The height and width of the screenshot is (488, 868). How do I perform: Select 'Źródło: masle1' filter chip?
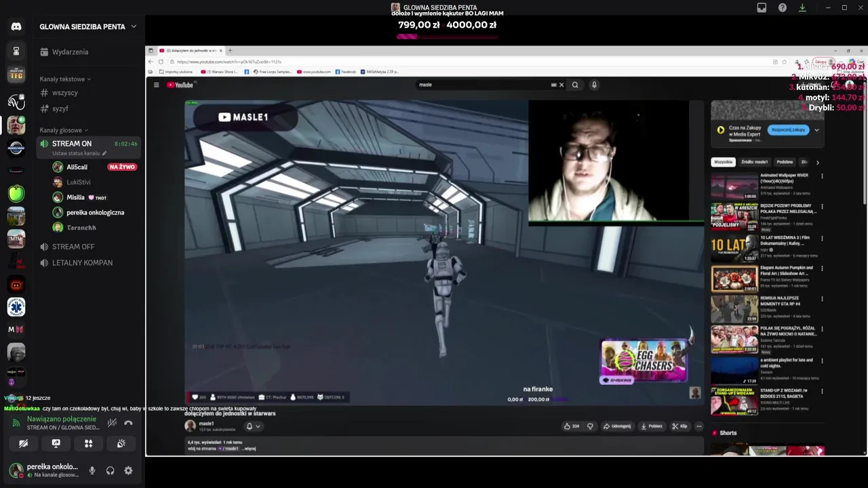point(754,162)
